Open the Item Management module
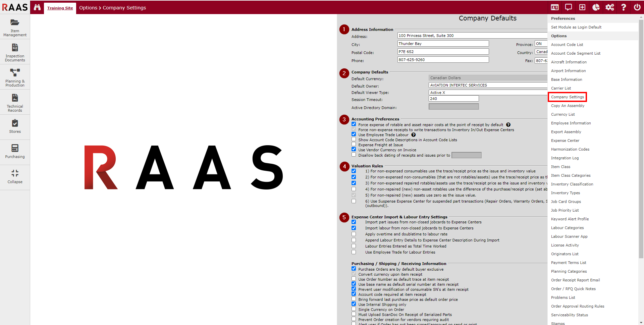Viewport: 644px width, 325px height. (x=15, y=27)
